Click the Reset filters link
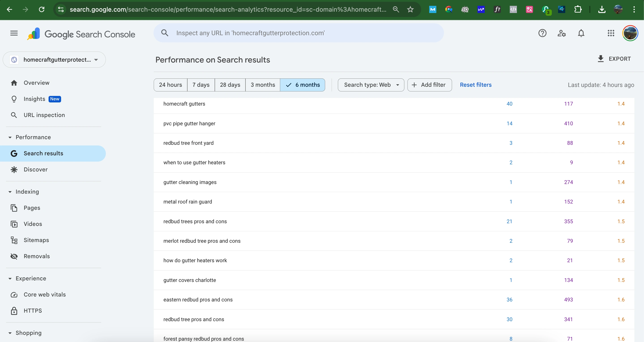This screenshot has height=342, width=644. coord(476,85)
